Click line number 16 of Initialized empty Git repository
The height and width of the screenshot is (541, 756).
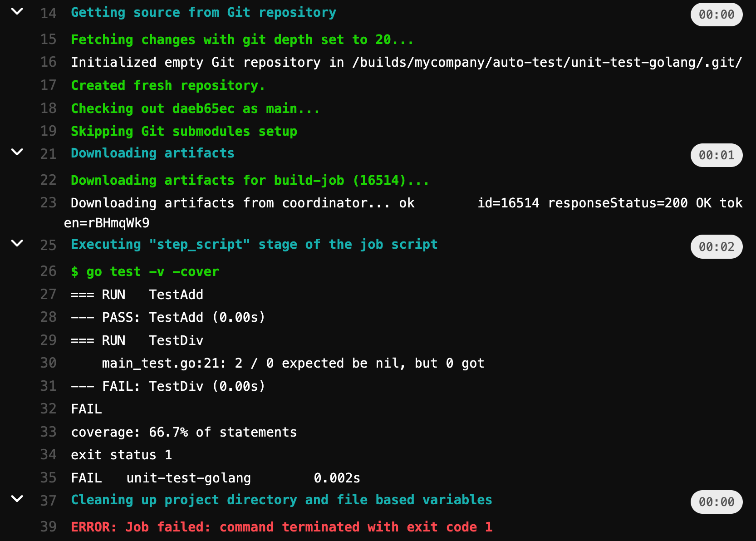[x=48, y=62]
